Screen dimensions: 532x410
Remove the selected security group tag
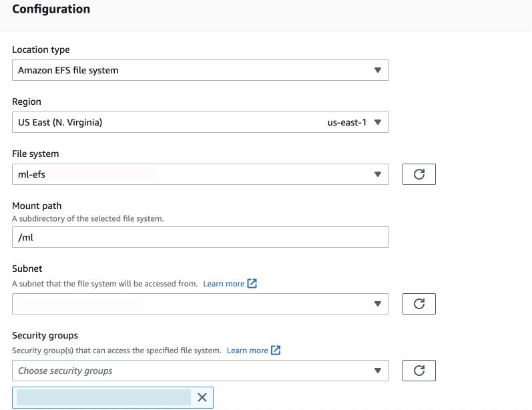coord(202,397)
